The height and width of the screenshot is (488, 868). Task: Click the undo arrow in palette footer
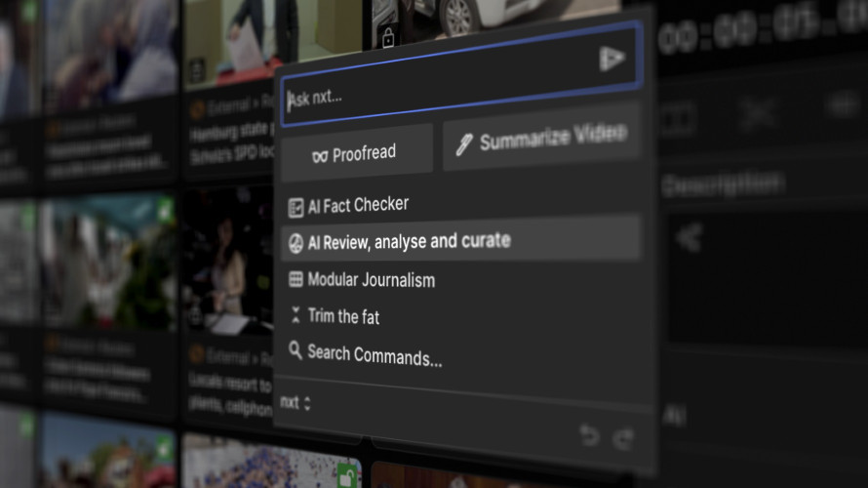pyautogui.click(x=589, y=435)
